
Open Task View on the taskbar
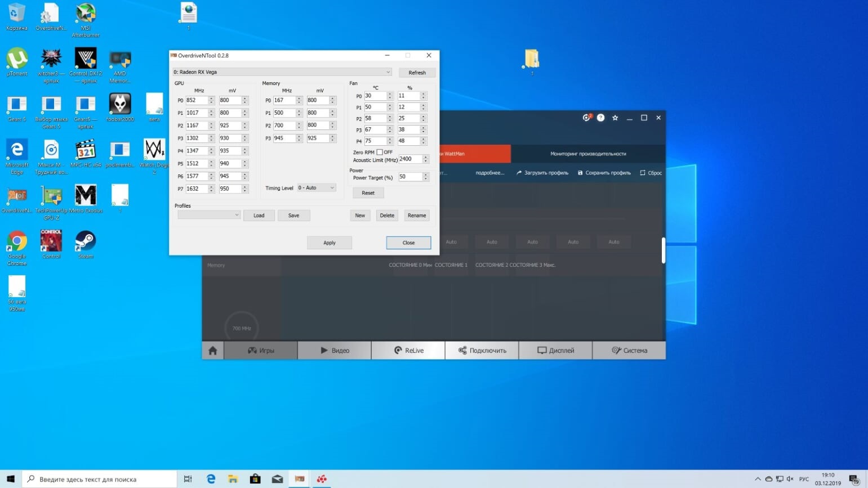click(188, 479)
